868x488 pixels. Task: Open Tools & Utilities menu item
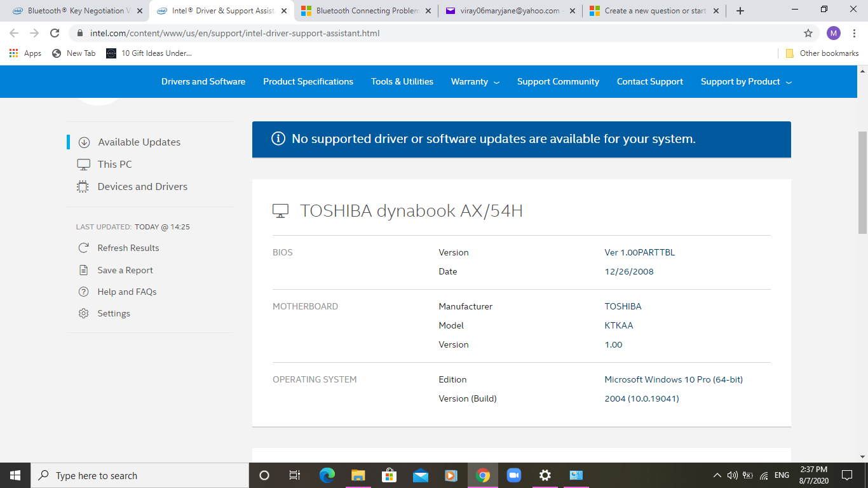pos(402,81)
